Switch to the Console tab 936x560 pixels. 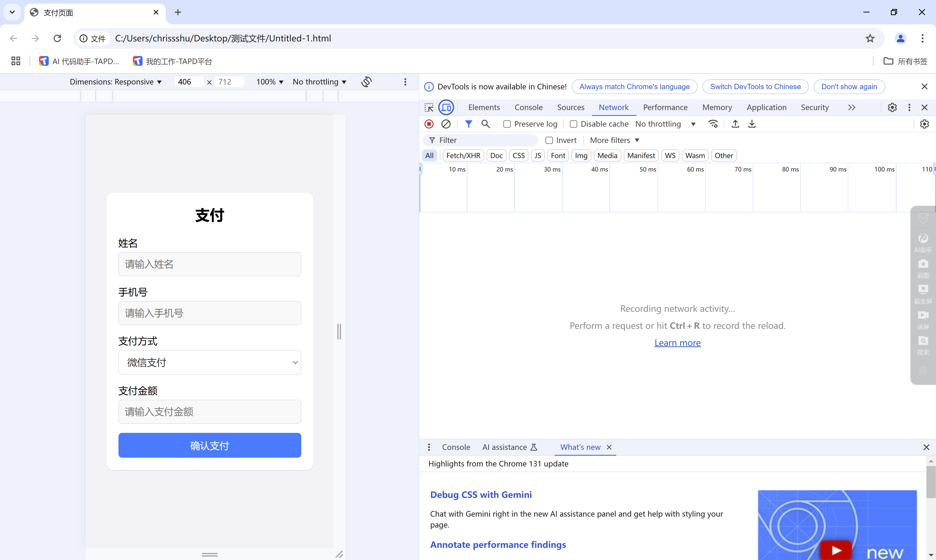click(x=528, y=108)
